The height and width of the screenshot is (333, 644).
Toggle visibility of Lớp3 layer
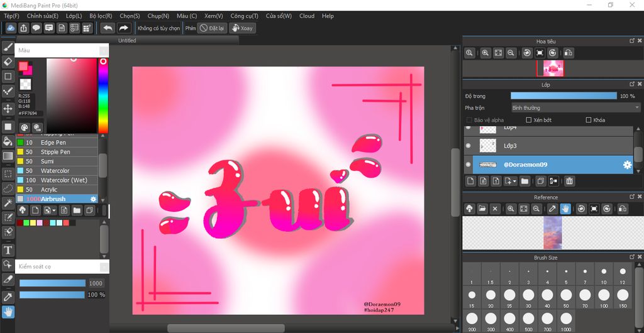pyautogui.click(x=468, y=146)
